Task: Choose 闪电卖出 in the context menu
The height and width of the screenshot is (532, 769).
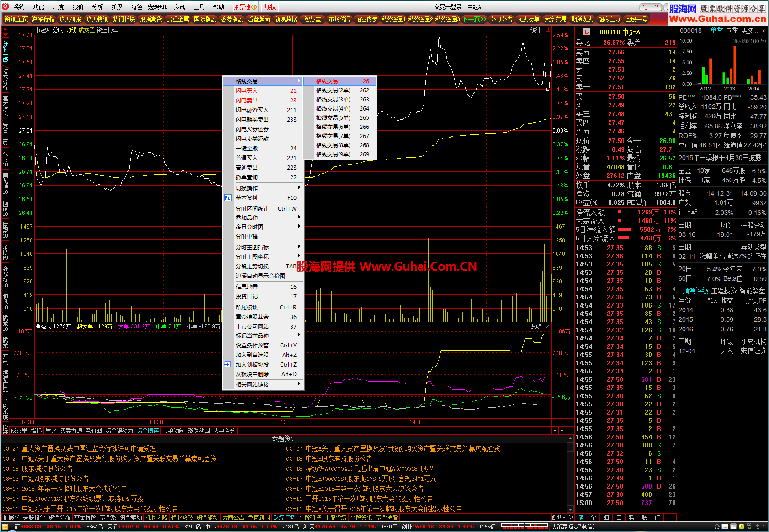Action: (x=263, y=100)
